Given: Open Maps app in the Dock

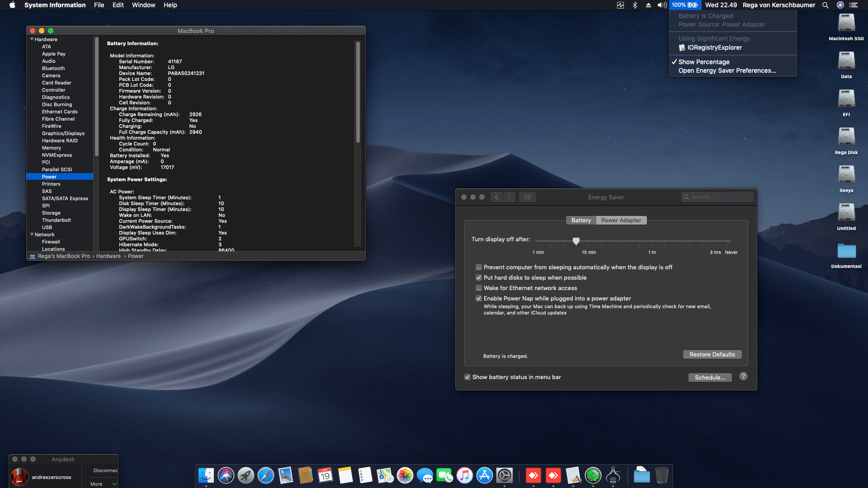Looking at the screenshot, I should click(385, 475).
